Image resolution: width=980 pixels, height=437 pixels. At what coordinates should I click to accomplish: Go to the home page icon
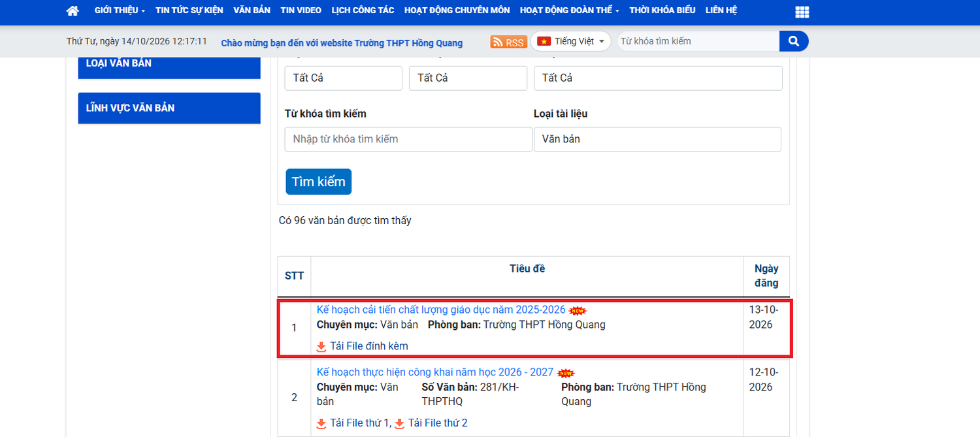(73, 10)
